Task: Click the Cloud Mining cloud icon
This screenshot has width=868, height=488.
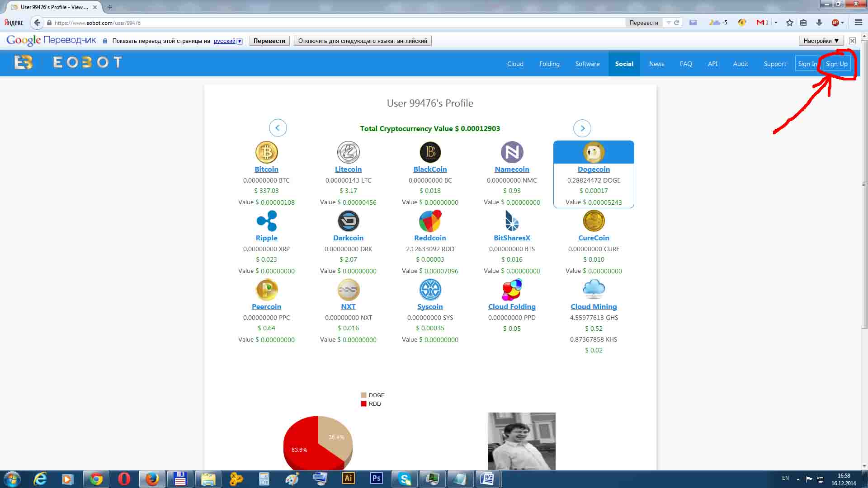Action: pyautogui.click(x=594, y=289)
